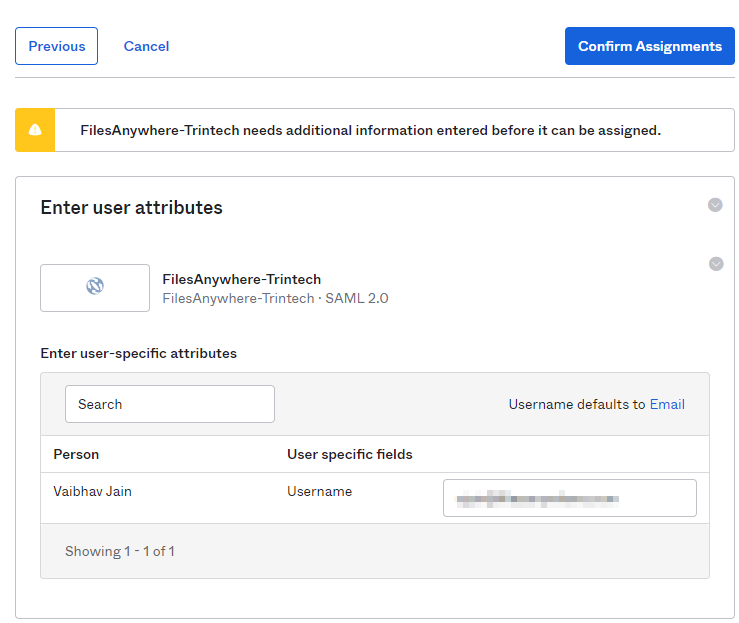The height and width of the screenshot is (623, 739).
Task: Click the Person column header
Action: click(76, 454)
